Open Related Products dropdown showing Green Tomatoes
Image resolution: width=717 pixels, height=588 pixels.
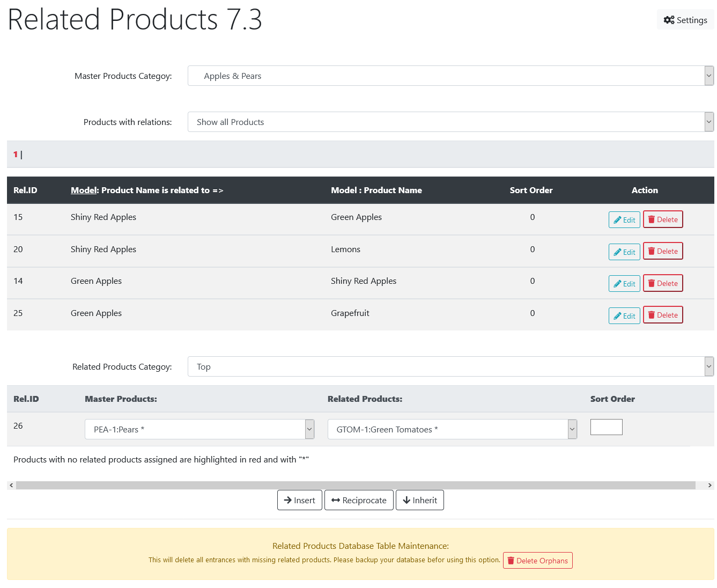click(x=452, y=429)
